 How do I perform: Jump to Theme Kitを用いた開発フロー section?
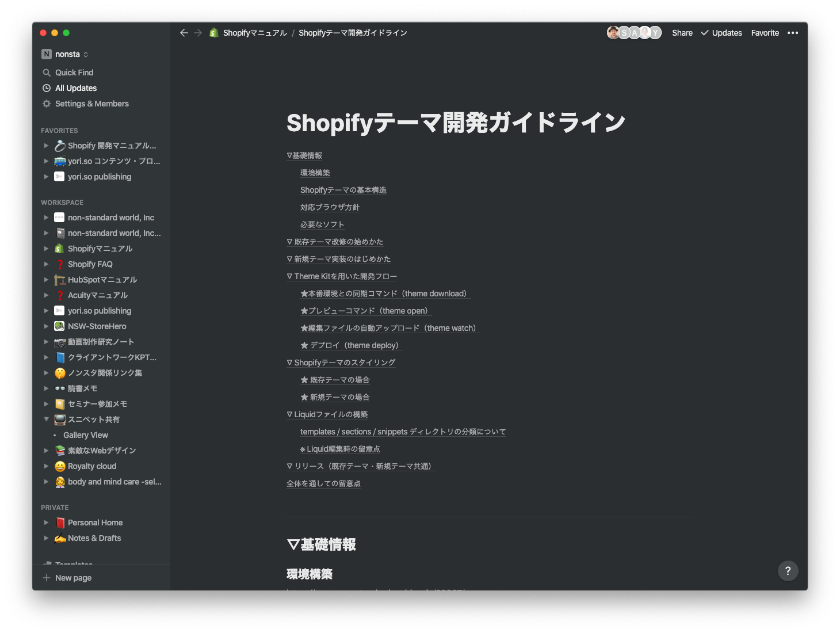(342, 276)
